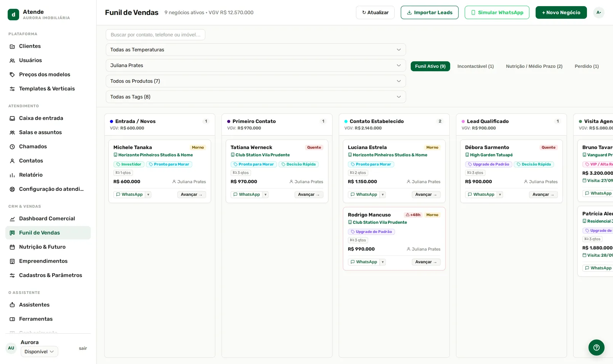Click Simular WhatsApp button
The width and height of the screenshot is (613, 364).
[x=497, y=12]
